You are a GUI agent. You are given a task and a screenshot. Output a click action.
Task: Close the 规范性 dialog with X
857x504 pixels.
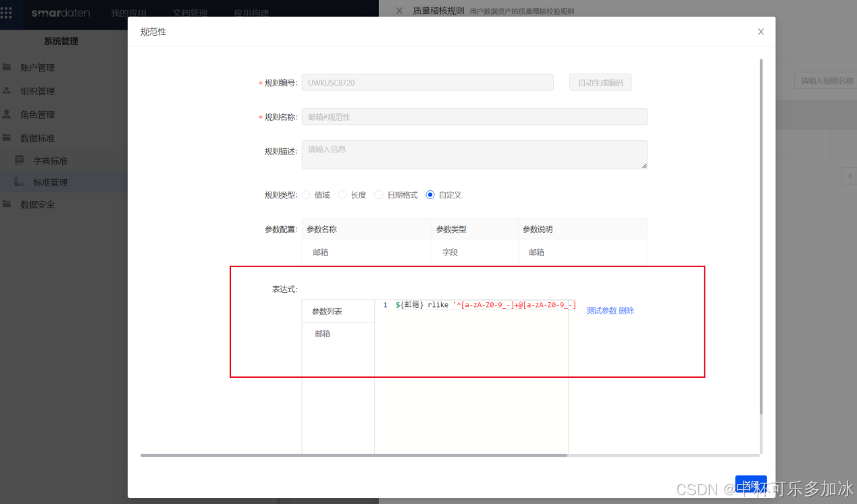(761, 32)
